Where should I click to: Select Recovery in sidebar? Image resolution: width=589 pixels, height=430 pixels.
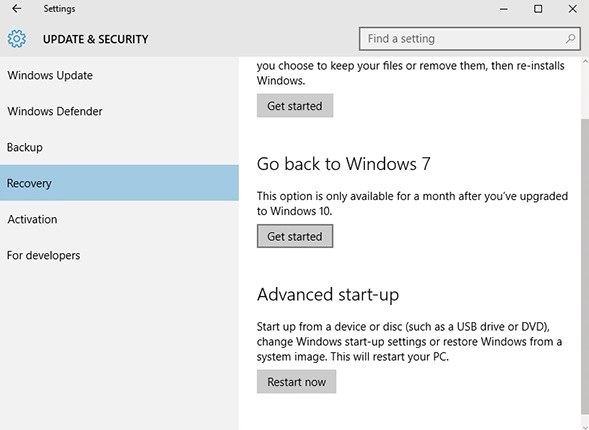(119, 183)
